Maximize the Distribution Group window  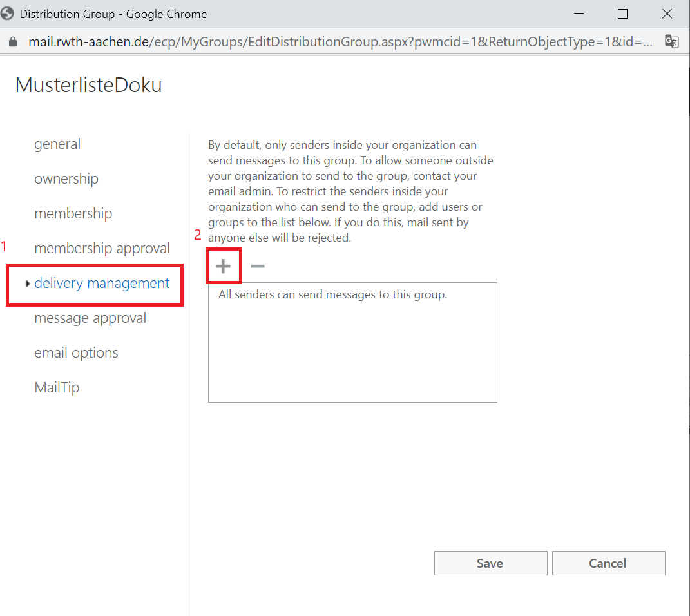point(622,14)
